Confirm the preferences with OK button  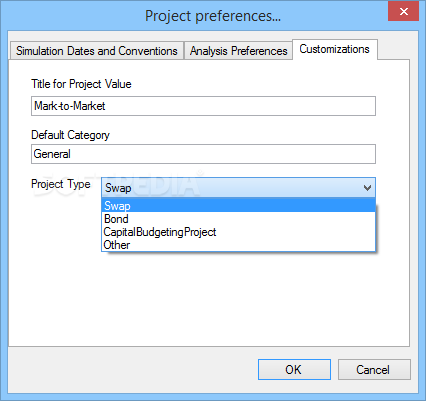click(x=294, y=369)
